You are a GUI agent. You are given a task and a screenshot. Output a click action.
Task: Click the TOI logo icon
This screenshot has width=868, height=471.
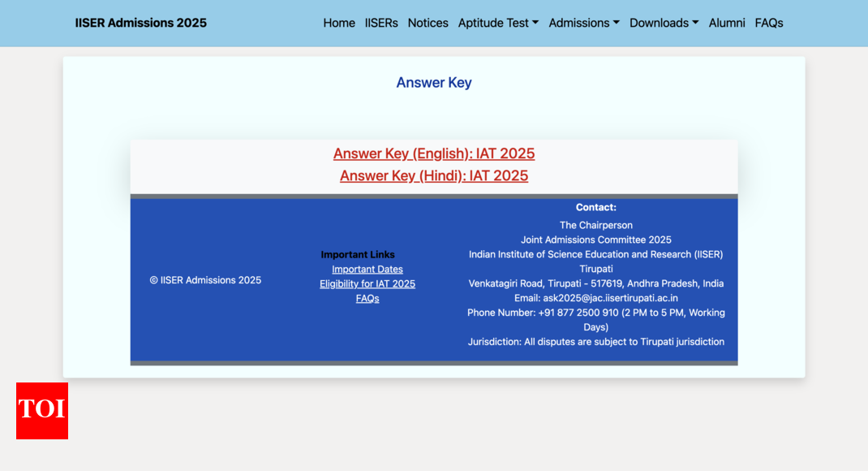tap(42, 411)
